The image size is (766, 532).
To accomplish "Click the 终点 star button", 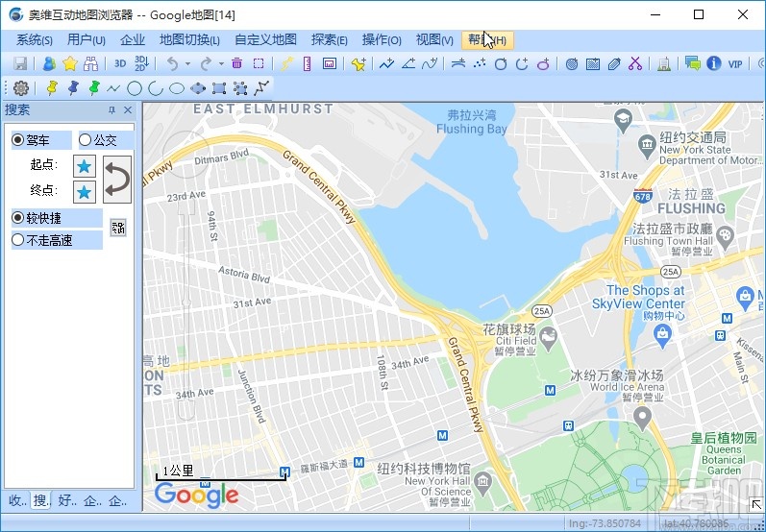I will (85, 192).
